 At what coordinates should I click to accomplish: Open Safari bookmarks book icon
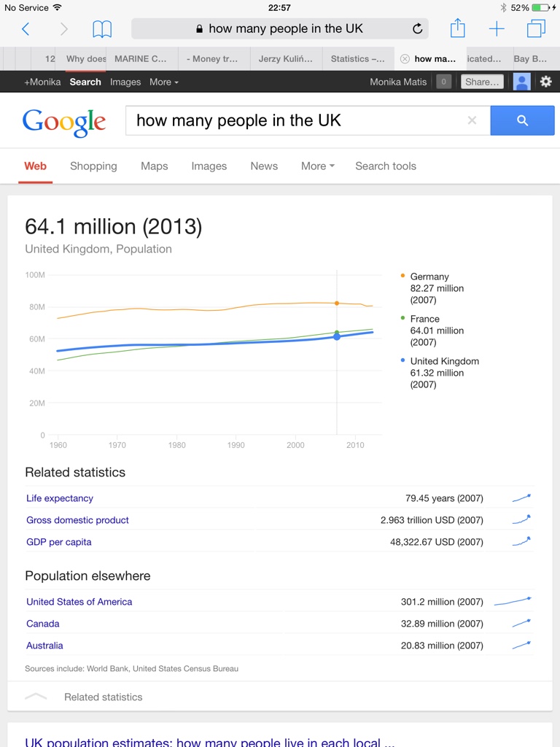tap(102, 29)
